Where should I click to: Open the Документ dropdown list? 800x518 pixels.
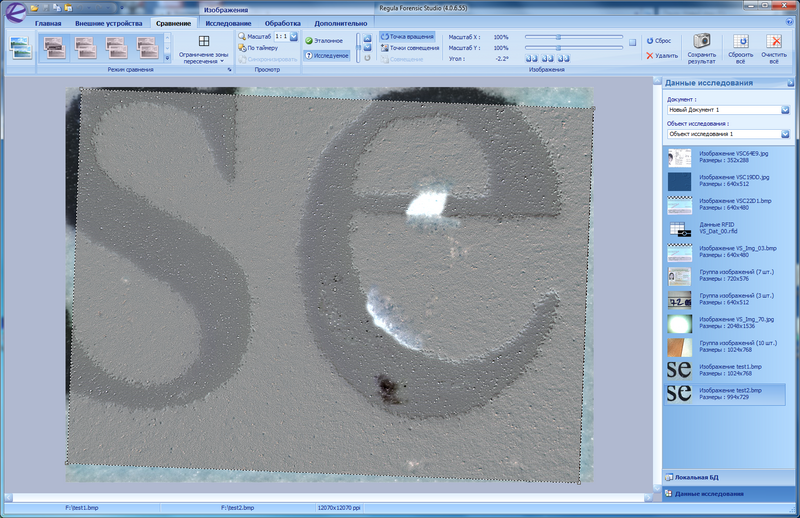point(785,109)
